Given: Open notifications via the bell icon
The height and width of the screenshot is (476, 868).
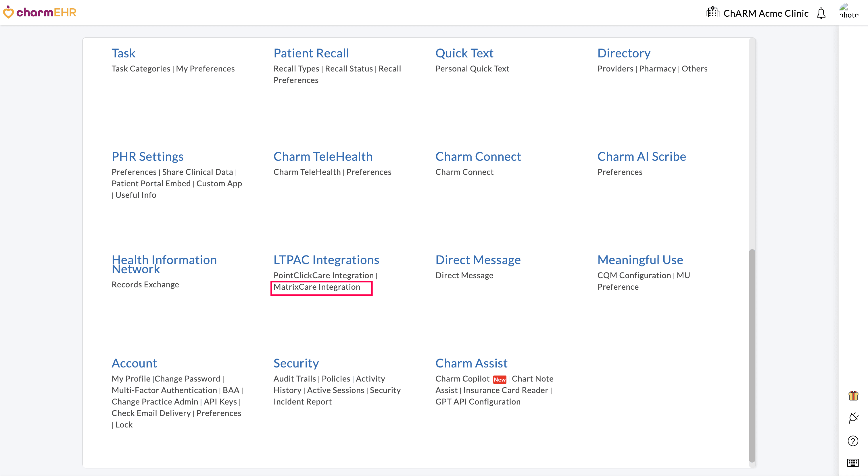Looking at the screenshot, I should point(821,13).
